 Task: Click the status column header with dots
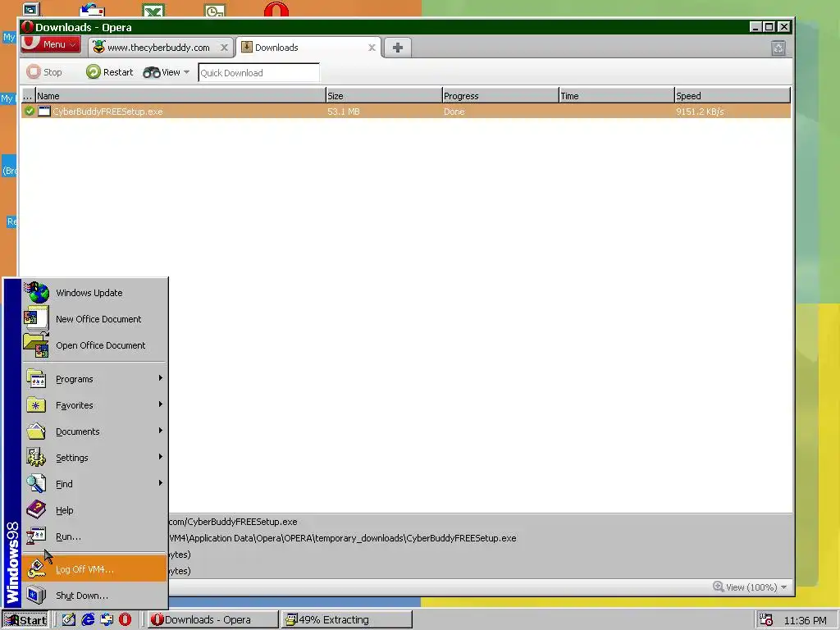click(x=28, y=95)
